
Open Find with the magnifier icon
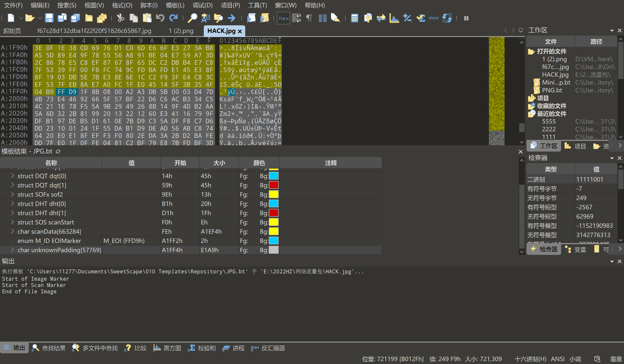(192, 18)
